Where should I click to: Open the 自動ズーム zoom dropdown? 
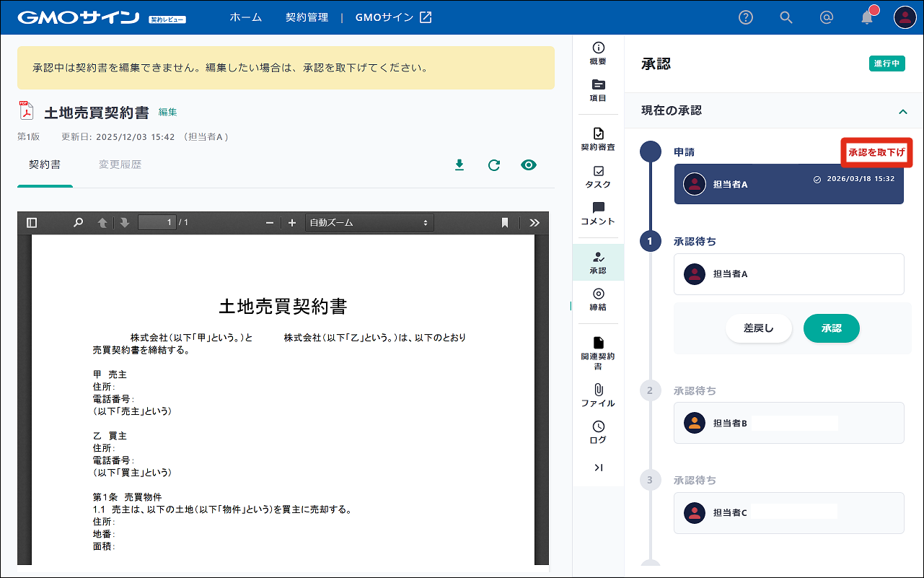pyautogui.click(x=369, y=223)
